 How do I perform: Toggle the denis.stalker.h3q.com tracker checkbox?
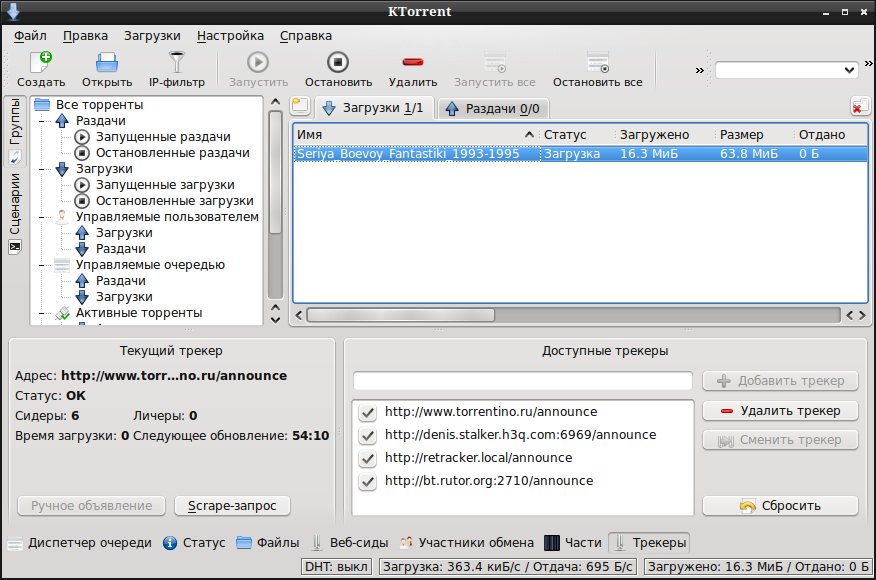(x=368, y=435)
